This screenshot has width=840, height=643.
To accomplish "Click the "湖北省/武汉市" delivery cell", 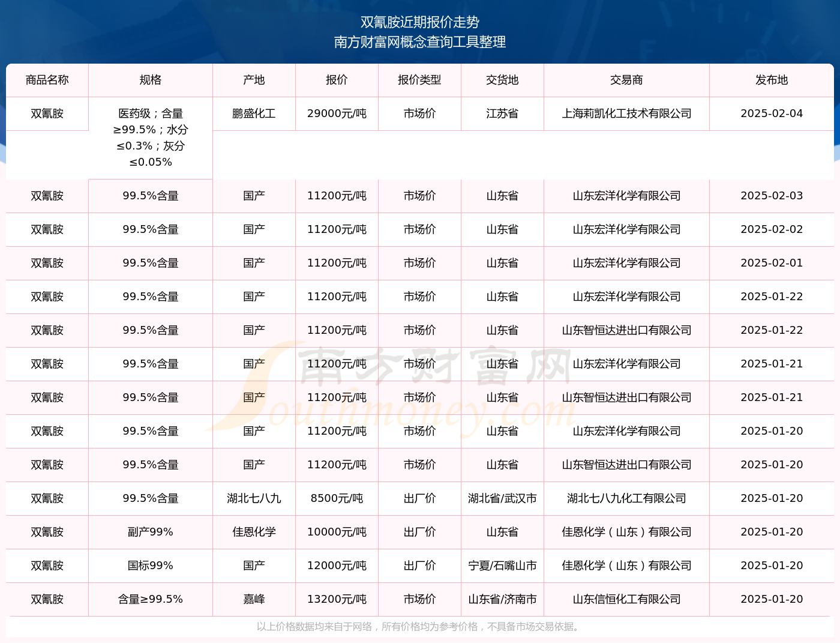I will click(x=502, y=498).
